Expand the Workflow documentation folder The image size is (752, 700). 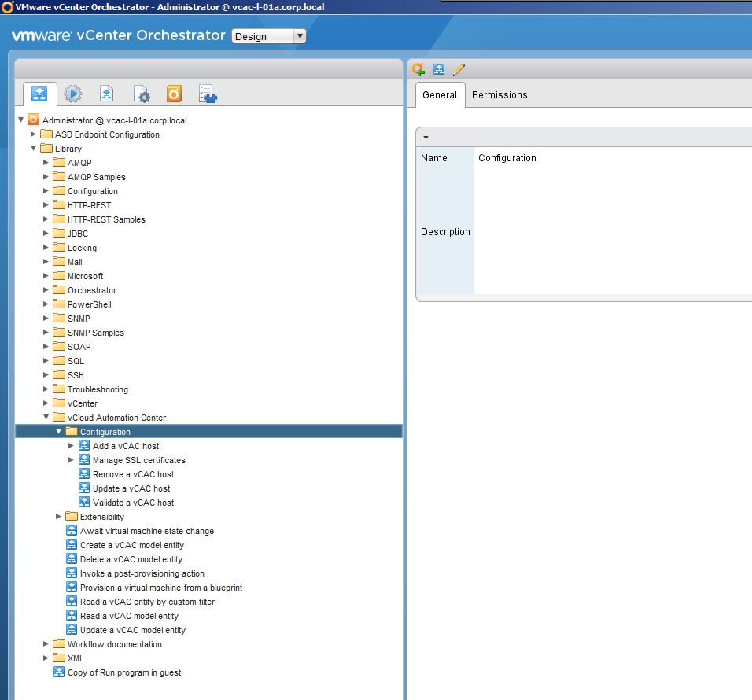point(46,644)
